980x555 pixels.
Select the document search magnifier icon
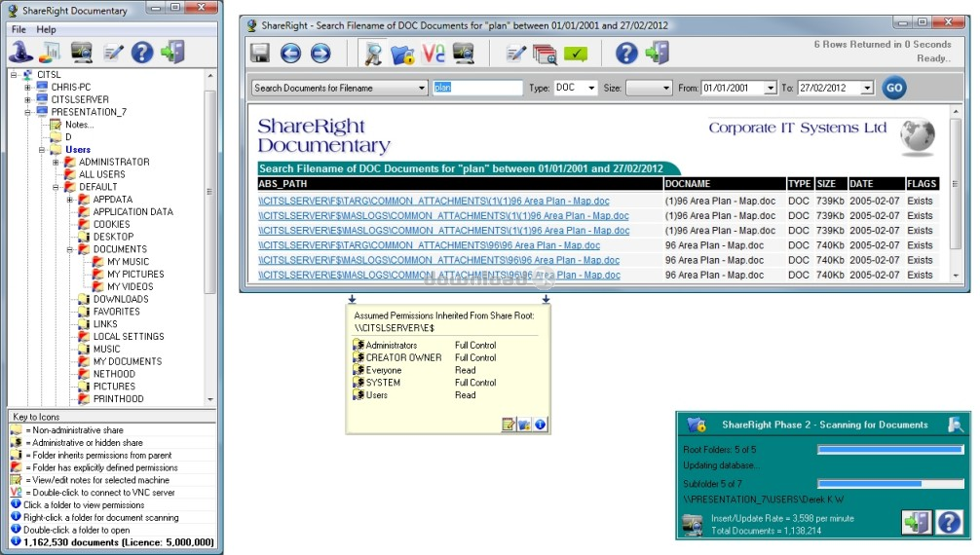(373, 54)
